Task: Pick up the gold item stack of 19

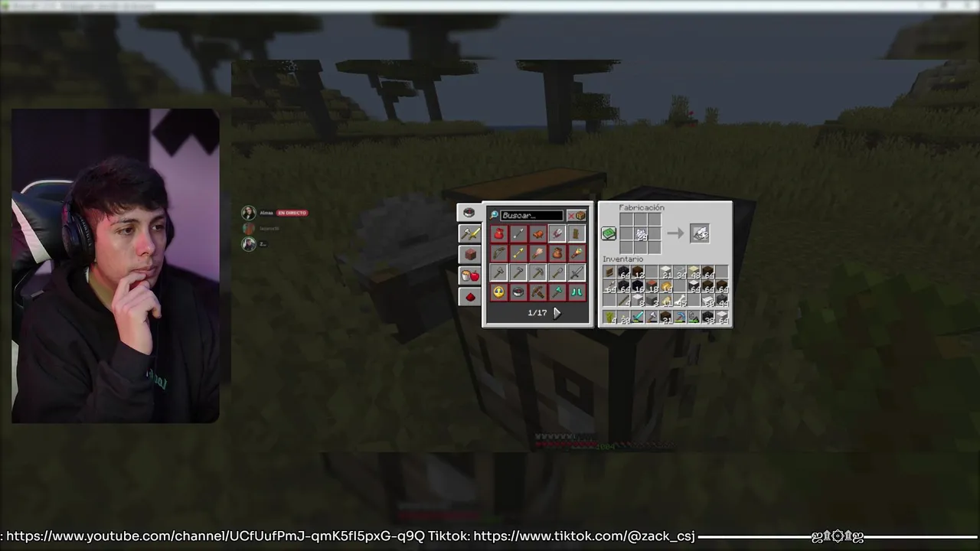Action: (x=665, y=285)
